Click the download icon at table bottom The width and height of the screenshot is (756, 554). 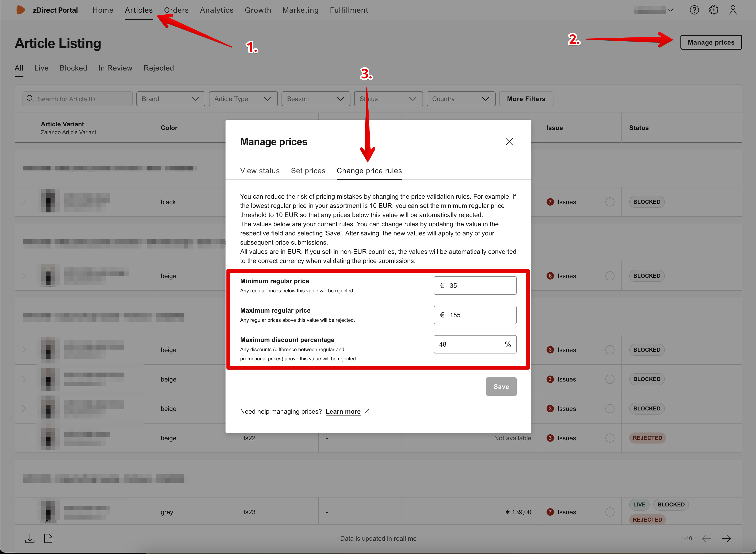point(30,538)
